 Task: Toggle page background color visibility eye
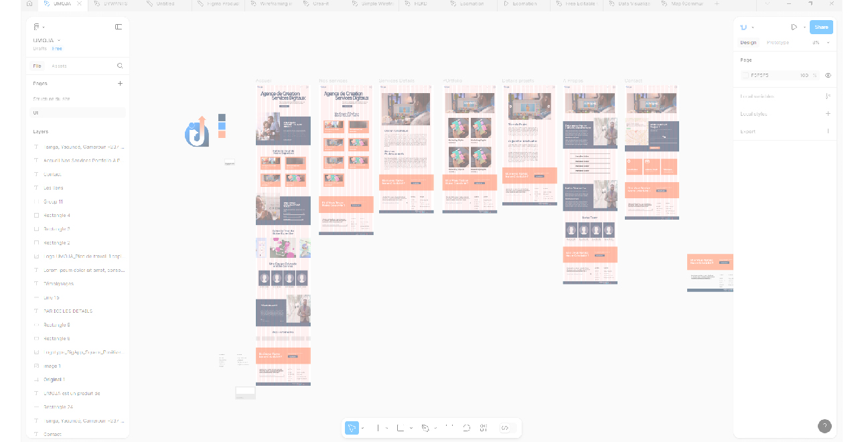(x=828, y=76)
